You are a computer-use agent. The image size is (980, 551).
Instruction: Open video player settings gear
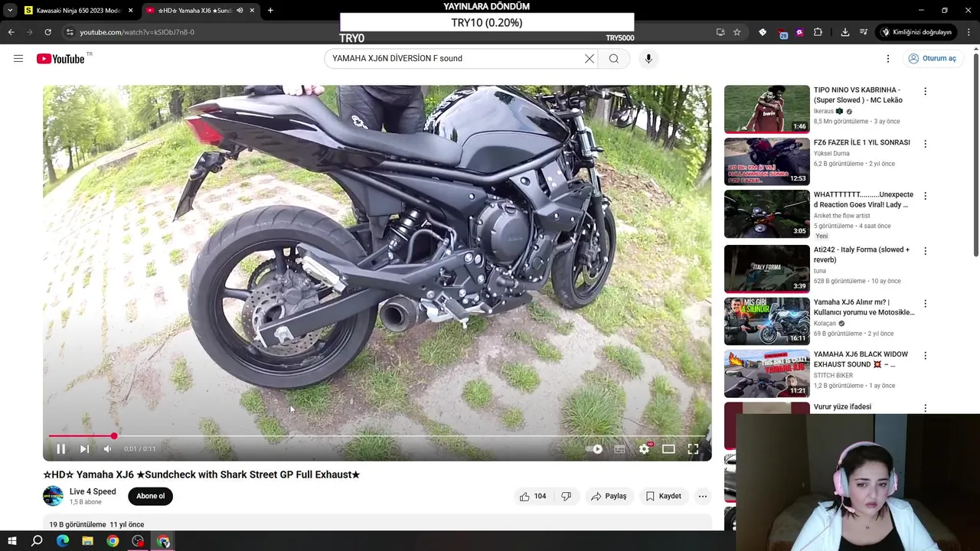(644, 449)
